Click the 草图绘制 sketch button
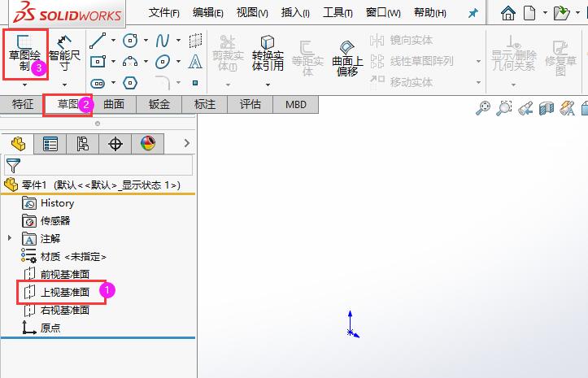Screen dimensions: 588x378 click(x=24, y=54)
